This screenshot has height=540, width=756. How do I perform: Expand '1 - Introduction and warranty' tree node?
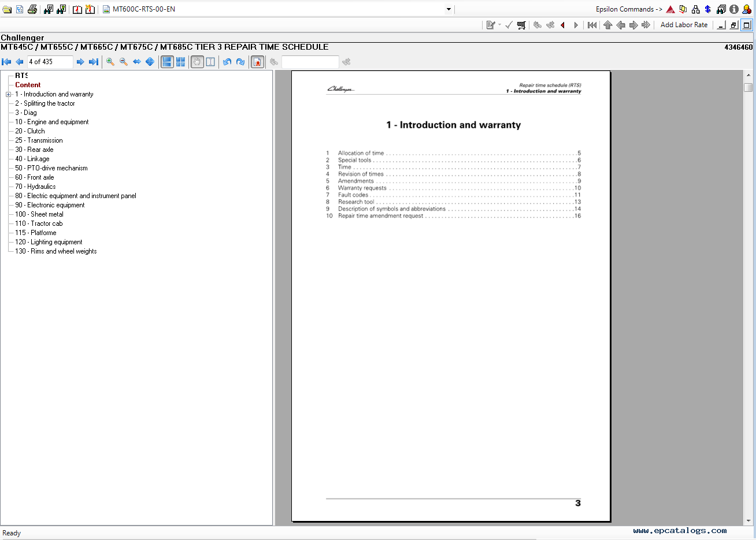[x=9, y=95]
